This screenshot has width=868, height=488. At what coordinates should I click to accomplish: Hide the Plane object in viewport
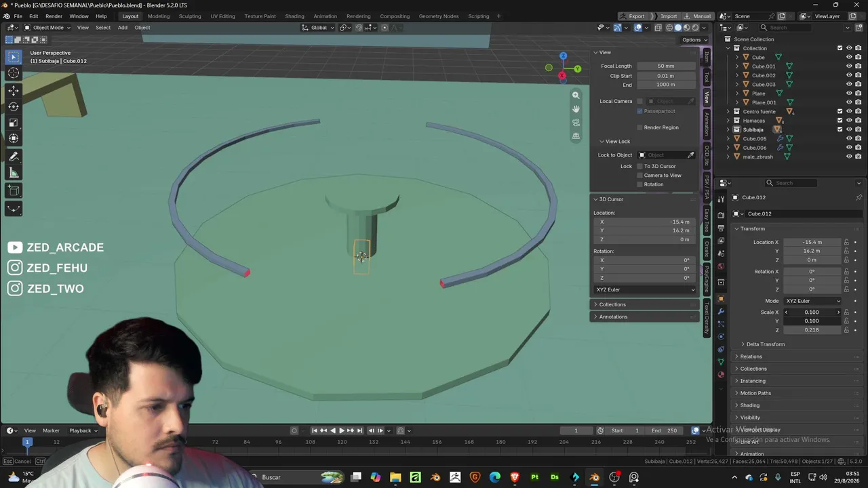pos(849,94)
